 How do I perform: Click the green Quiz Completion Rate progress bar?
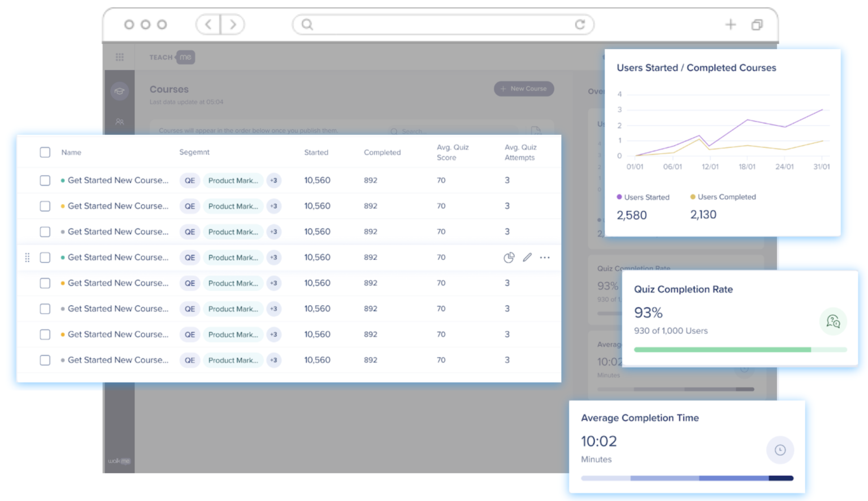click(x=722, y=350)
